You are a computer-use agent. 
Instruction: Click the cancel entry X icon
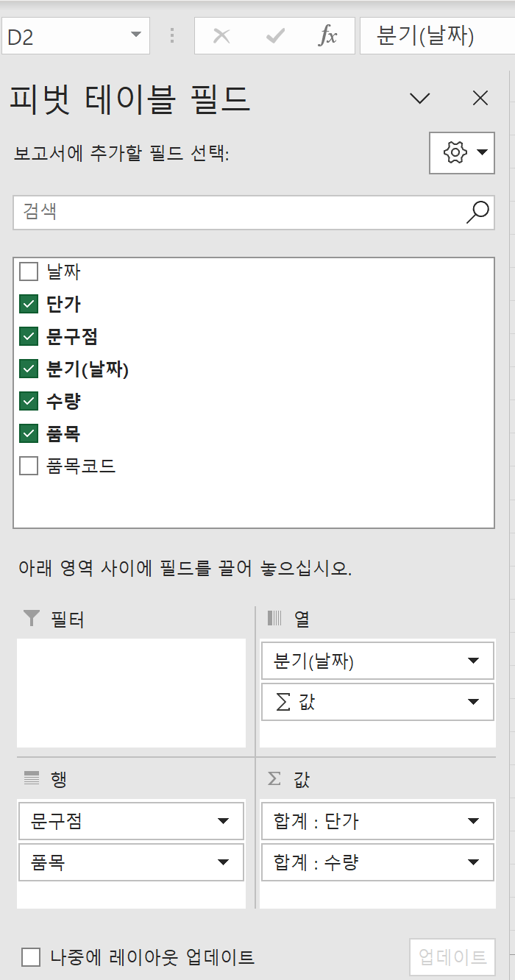(x=221, y=36)
